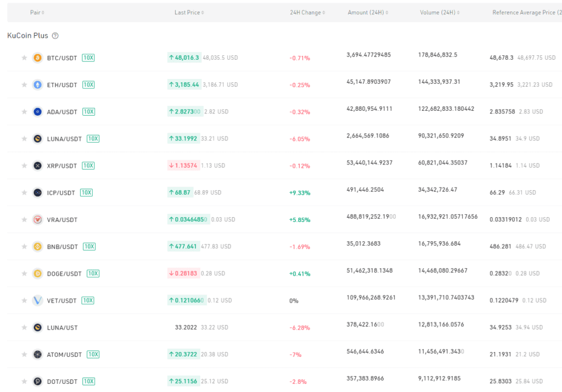The image size is (562, 392).
Task: Sort by Last Price column header
Action: coord(189,13)
